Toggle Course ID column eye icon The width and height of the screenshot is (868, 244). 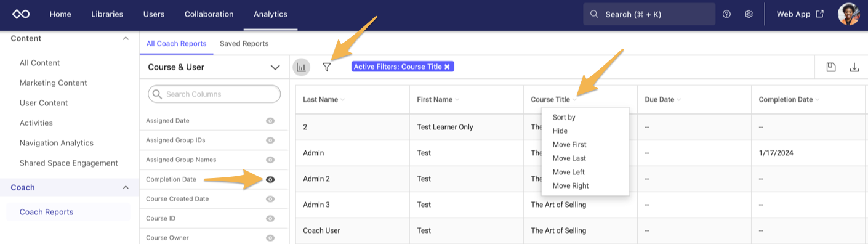click(270, 218)
